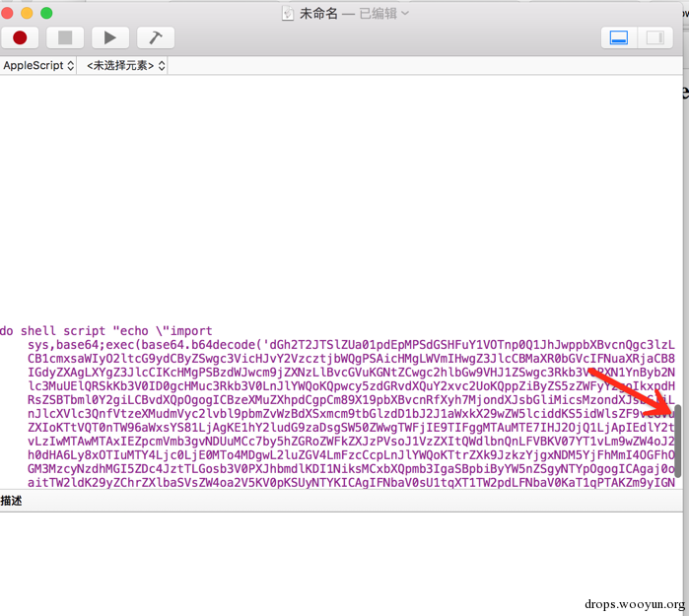689x616 pixels.
Task: Click the red close window button
Action: [7, 13]
